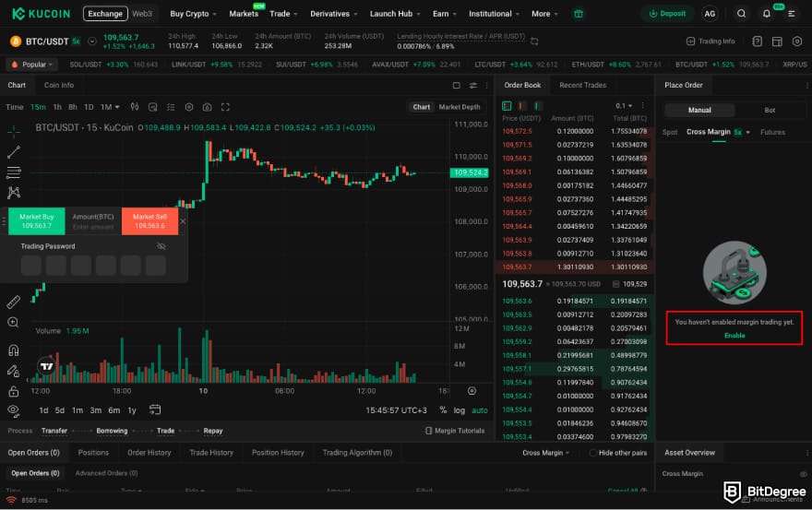The height and width of the screenshot is (510, 812).
Task: Click the Market Buy button
Action: pyautogui.click(x=37, y=221)
